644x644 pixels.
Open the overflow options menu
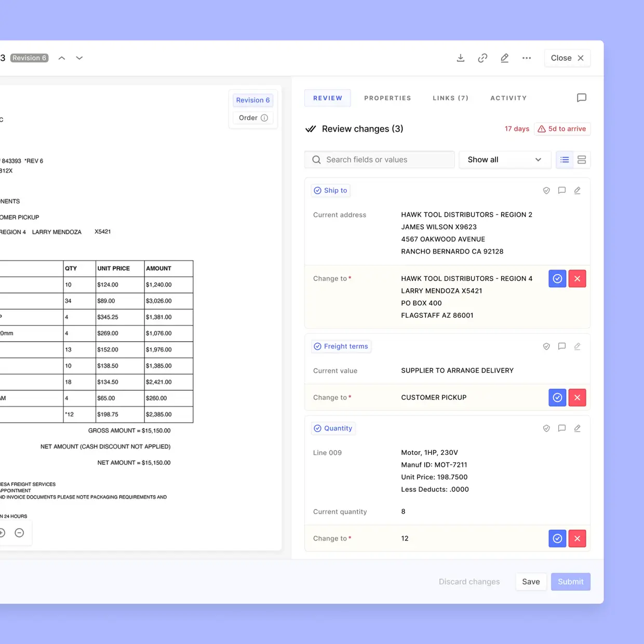click(527, 58)
